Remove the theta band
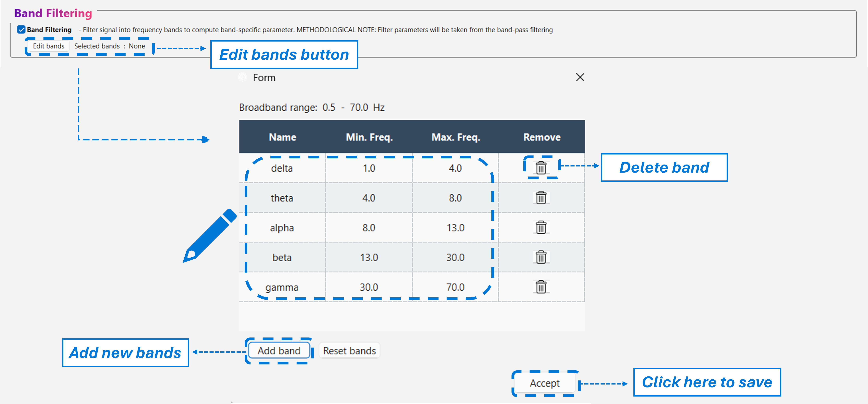Image resolution: width=868 pixels, height=404 pixels. [x=541, y=198]
